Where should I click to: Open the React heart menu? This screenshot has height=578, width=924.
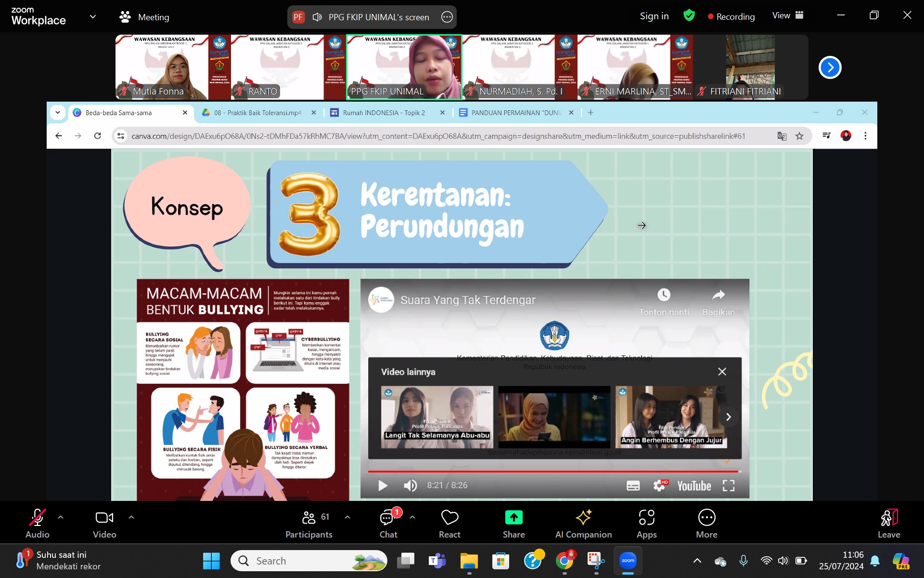449,524
